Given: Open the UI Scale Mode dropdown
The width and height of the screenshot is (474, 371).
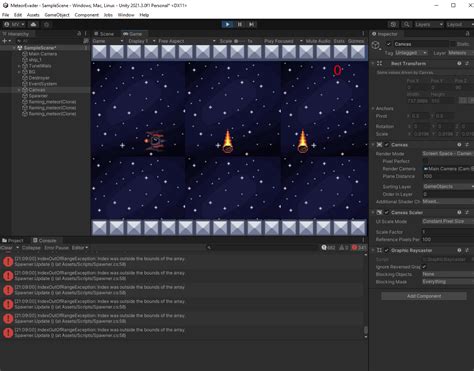Looking at the screenshot, I should point(448,221).
